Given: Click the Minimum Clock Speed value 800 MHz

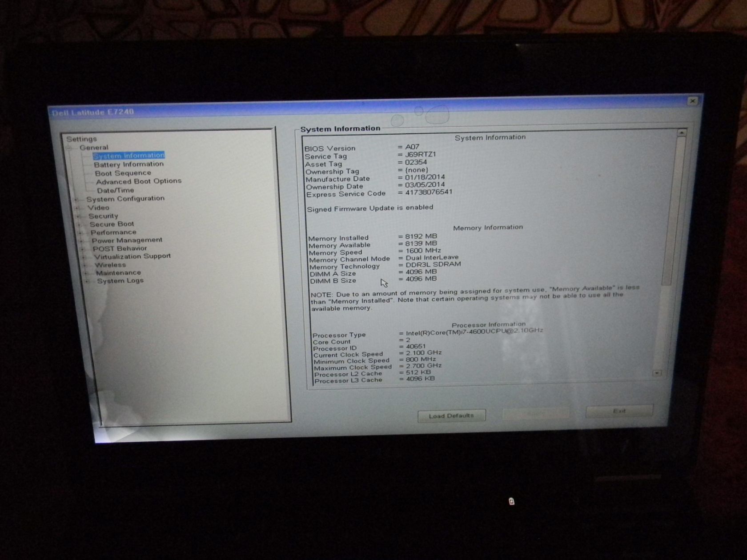Looking at the screenshot, I should 421,359.
